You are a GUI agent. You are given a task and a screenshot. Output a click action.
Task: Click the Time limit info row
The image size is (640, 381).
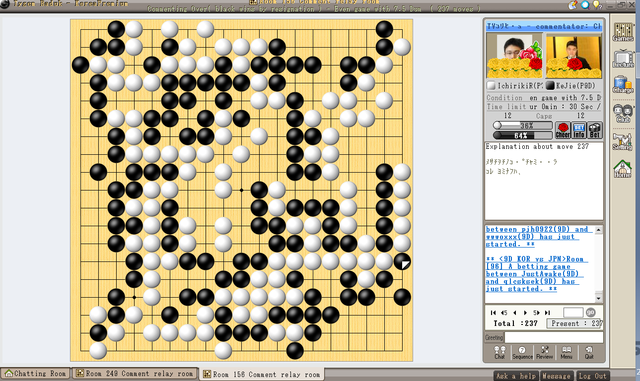(544, 107)
